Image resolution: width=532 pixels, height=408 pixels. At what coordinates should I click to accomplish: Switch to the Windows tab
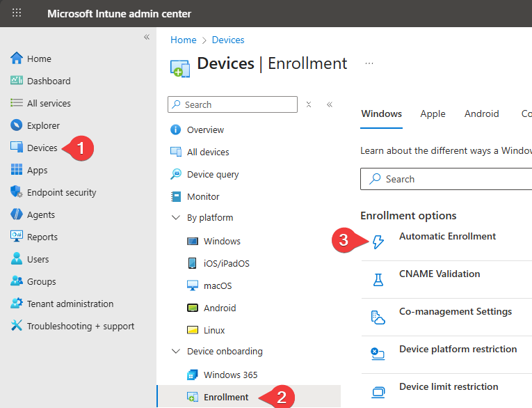(381, 113)
